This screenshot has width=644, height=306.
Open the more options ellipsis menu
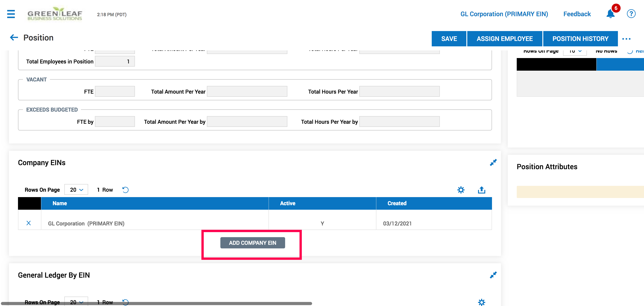[x=626, y=39]
